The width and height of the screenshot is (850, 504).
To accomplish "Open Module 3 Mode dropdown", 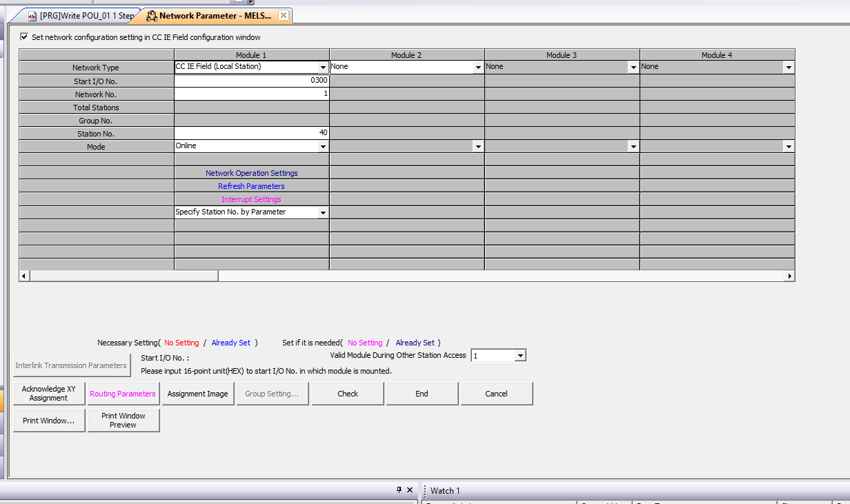I will pyautogui.click(x=633, y=147).
